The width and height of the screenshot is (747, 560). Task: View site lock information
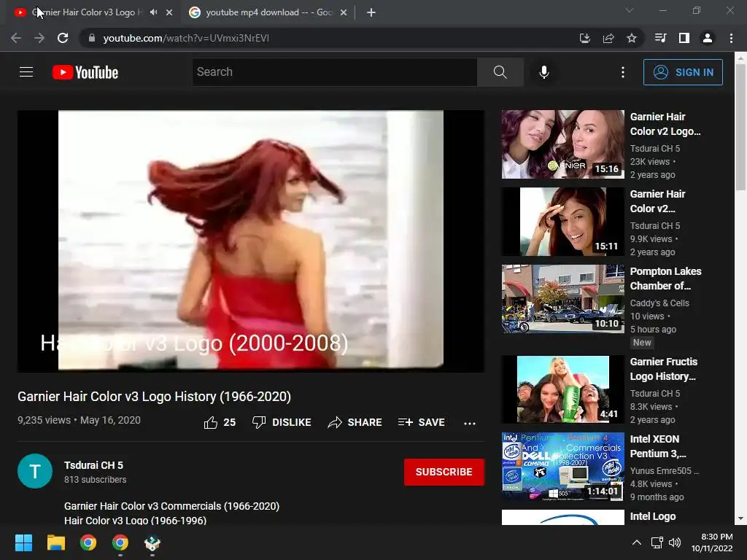click(x=92, y=38)
